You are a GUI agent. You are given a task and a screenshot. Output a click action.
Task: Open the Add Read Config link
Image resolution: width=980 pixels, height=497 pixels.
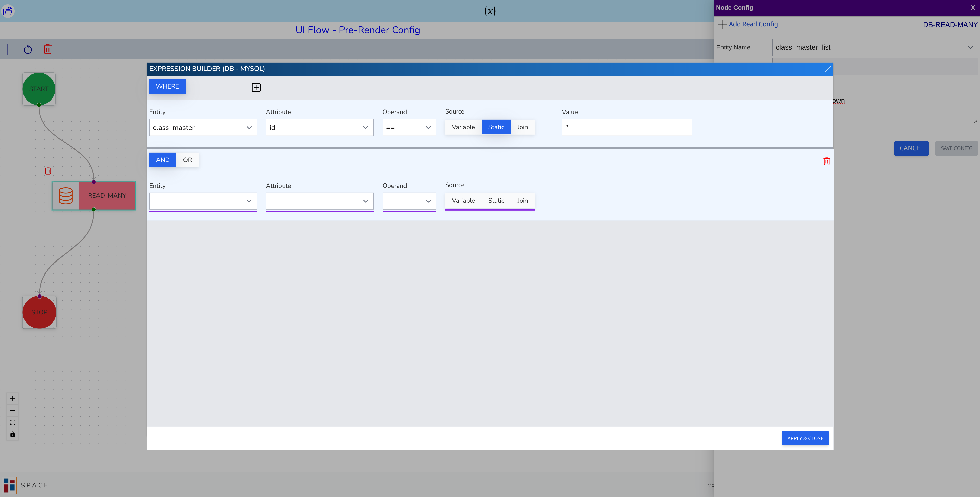(753, 24)
